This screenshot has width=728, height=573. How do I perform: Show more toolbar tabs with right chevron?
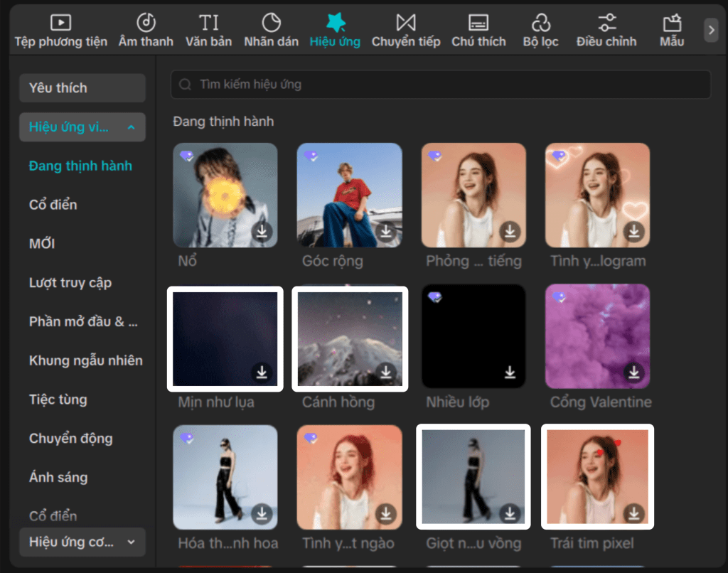(x=711, y=30)
